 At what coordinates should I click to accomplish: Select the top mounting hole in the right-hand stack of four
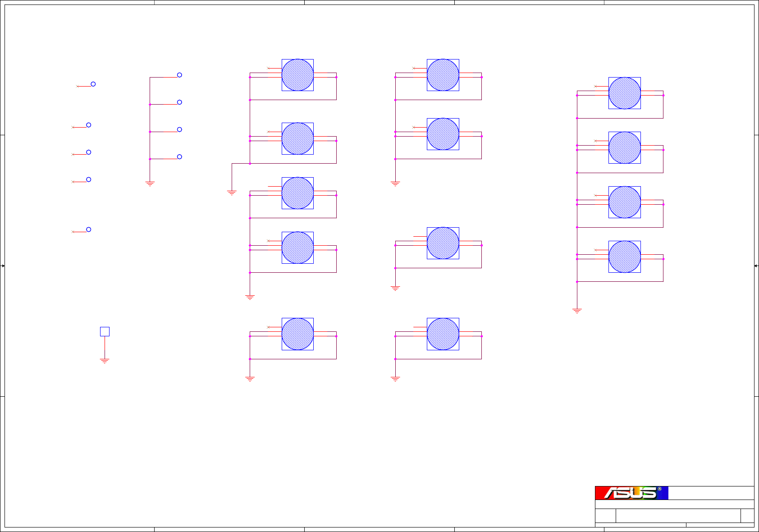[x=625, y=93]
